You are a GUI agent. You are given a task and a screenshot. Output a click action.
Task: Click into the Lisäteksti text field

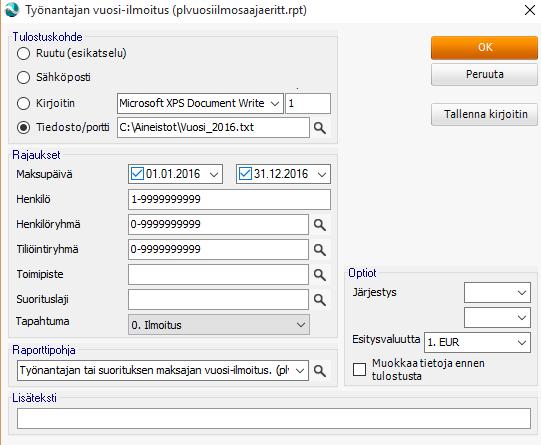pyautogui.click(x=274, y=418)
